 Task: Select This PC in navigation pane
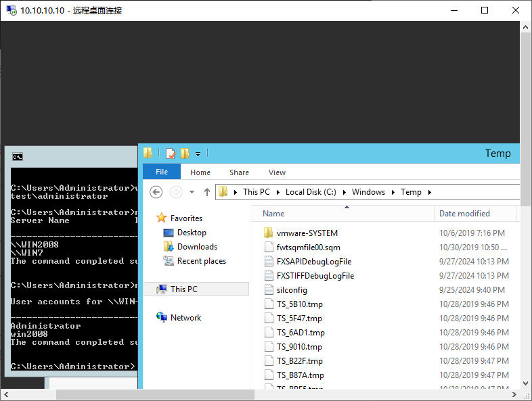click(x=184, y=289)
